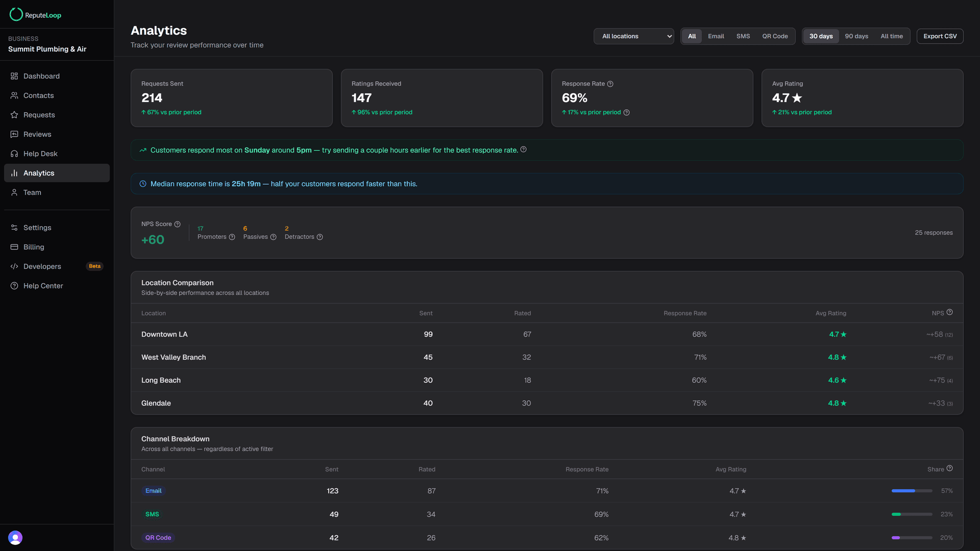Click the Promoters info icon
Viewport: 980px width, 551px height.
tap(232, 237)
